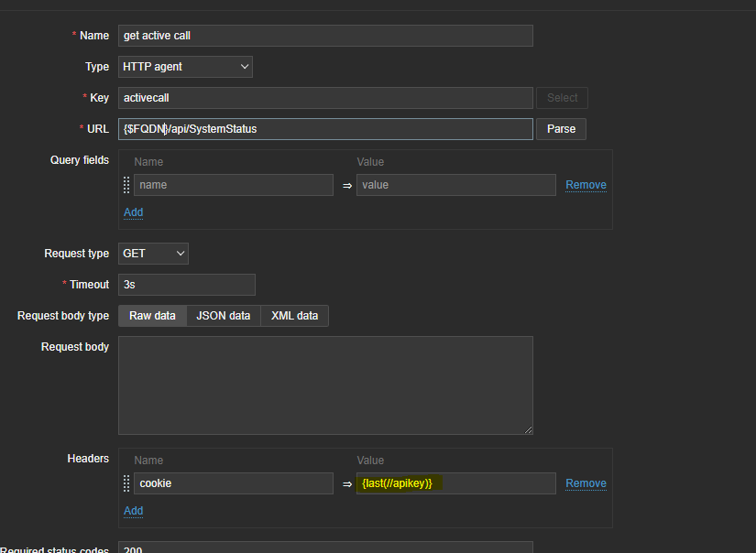Open the Type dropdown showing HTTP agent

[185, 67]
